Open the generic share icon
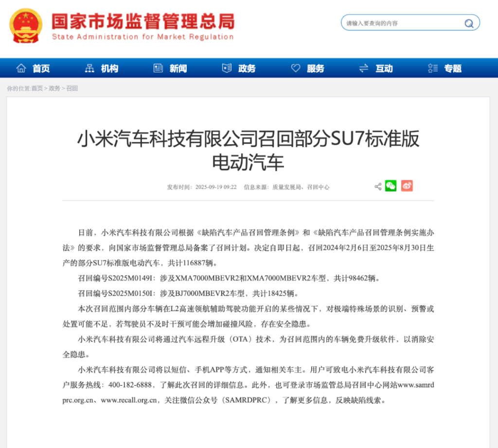498x448 pixels. [x=377, y=186]
